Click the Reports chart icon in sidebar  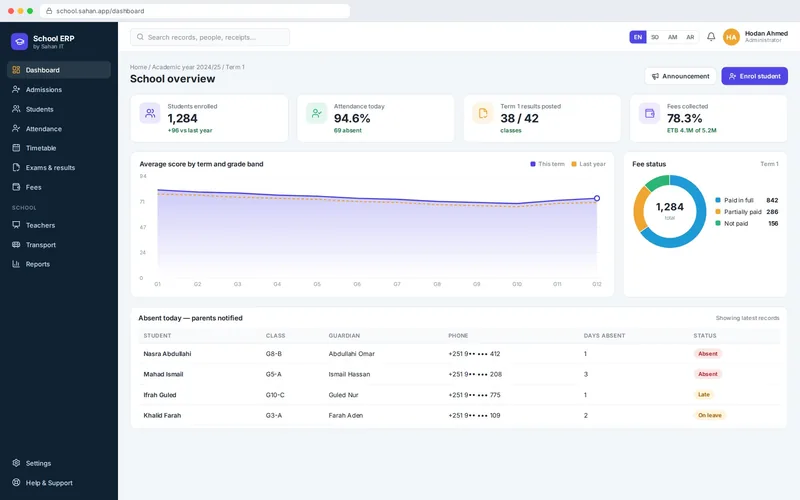click(x=16, y=264)
